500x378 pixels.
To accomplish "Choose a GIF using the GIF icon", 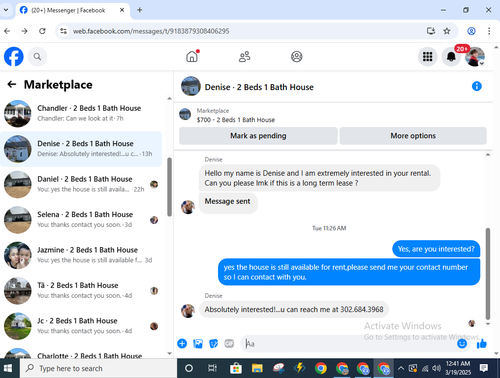I will click(229, 343).
